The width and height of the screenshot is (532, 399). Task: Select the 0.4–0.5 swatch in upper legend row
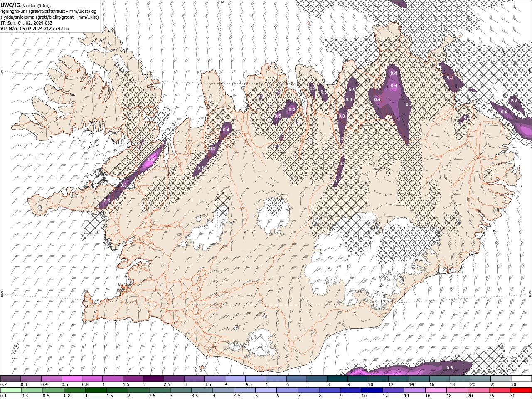point(51,379)
